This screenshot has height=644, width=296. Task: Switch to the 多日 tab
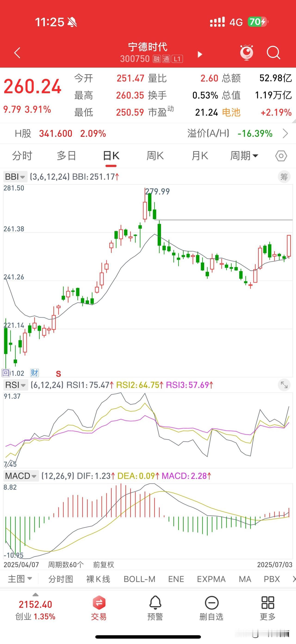click(x=66, y=156)
